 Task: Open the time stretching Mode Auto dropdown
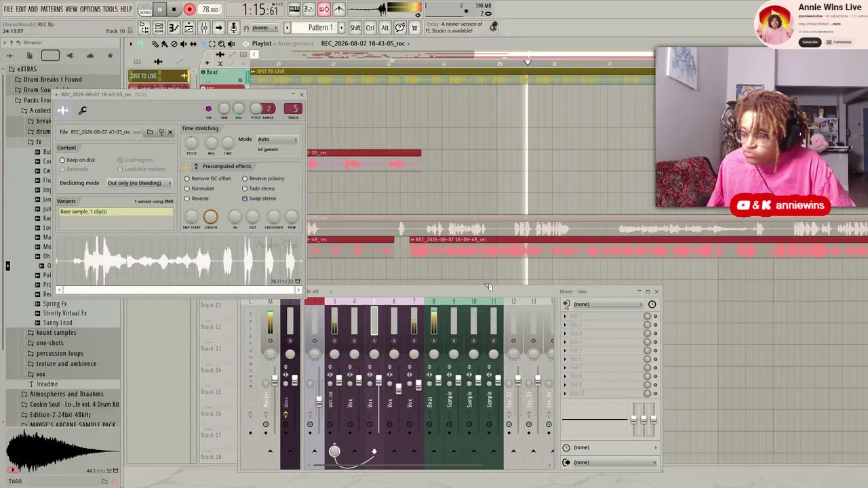(x=277, y=140)
